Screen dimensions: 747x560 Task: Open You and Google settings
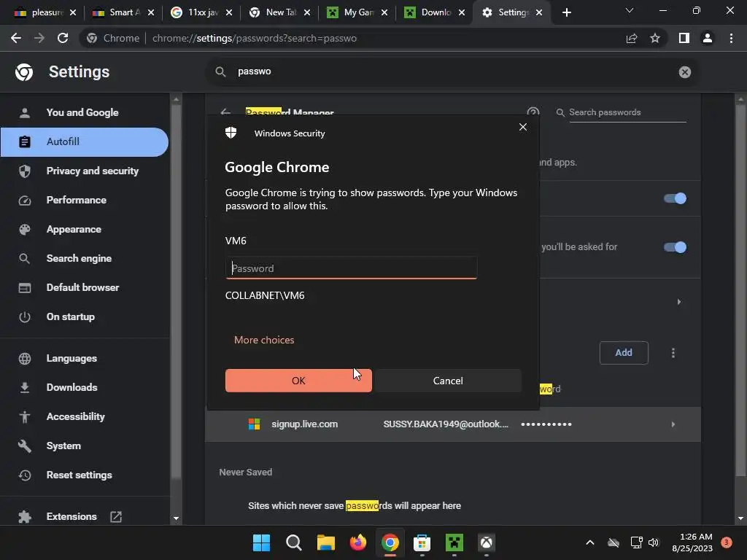pyautogui.click(x=82, y=112)
